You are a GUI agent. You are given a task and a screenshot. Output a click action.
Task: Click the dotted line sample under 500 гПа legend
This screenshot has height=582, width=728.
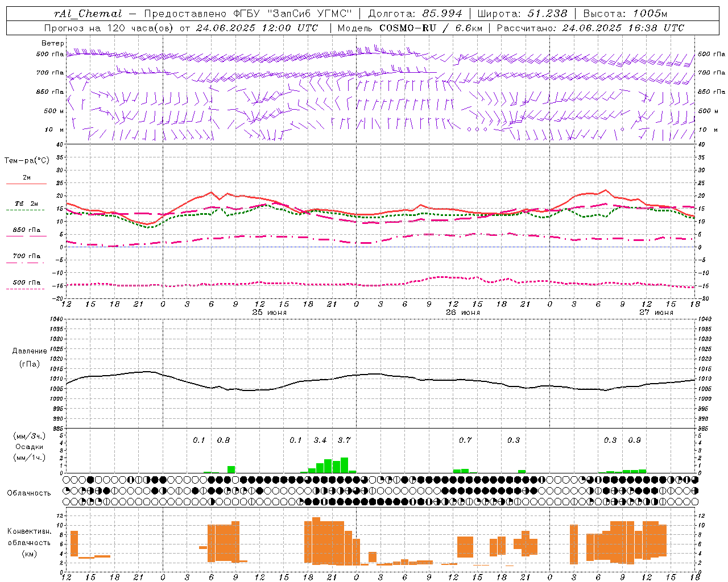pyautogui.click(x=25, y=289)
